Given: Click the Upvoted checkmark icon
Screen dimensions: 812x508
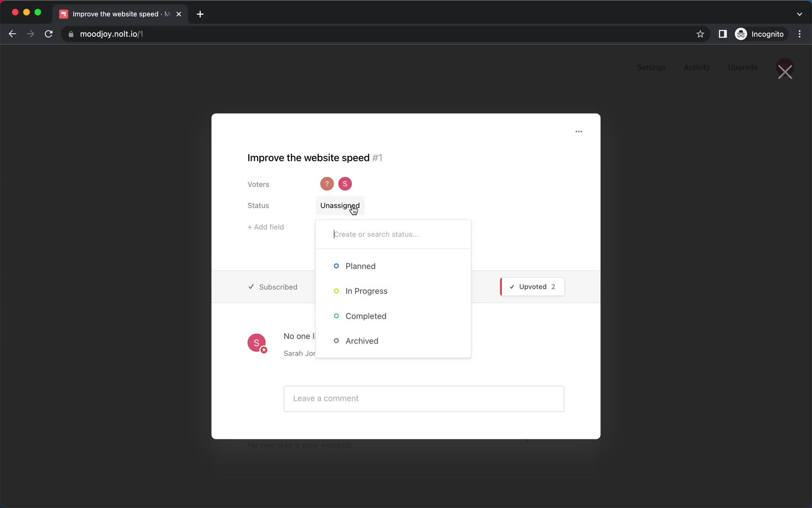Looking at the screenshot, I should (x=512, y=287).
